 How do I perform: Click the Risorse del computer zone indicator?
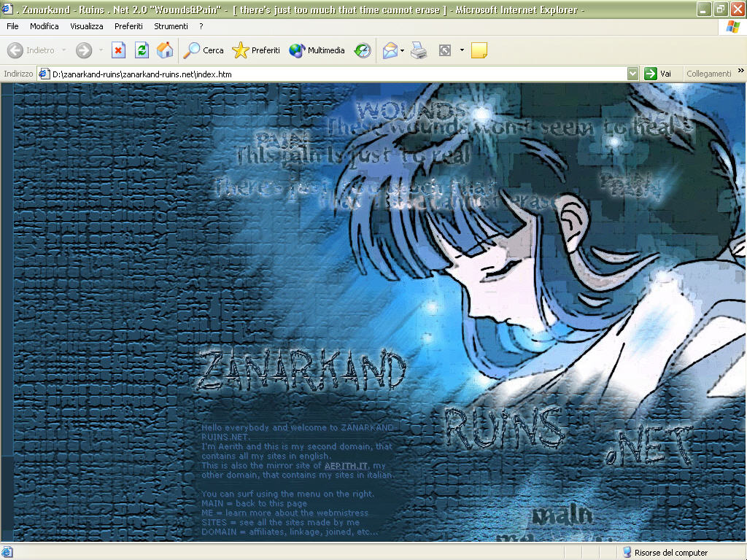pyautogui.click(x=665, y=553)
